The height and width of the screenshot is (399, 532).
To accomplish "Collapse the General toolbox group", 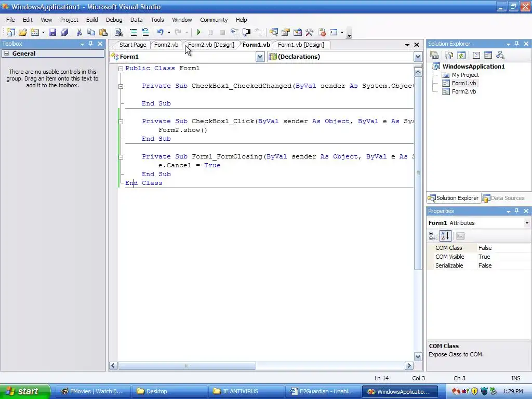I will [6, 54].
